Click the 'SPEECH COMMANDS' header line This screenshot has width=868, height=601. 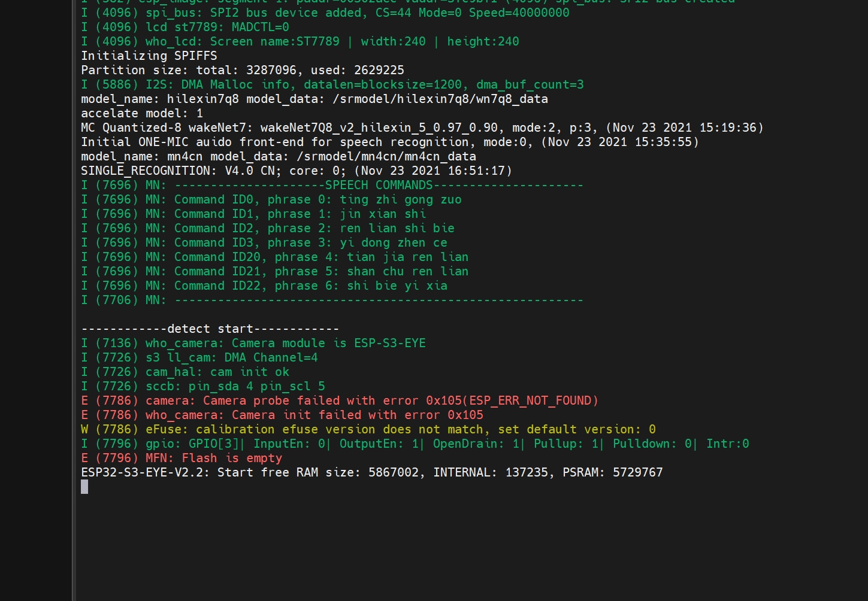(332, 185)
